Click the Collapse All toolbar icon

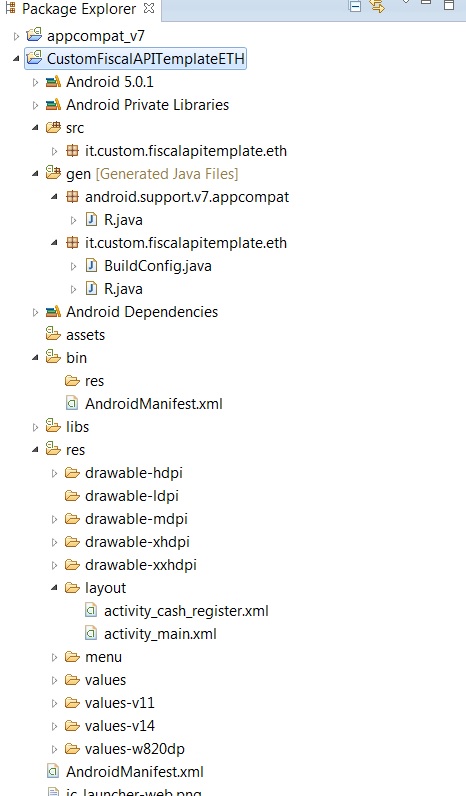pyautogui.click(x=355, y=5)
